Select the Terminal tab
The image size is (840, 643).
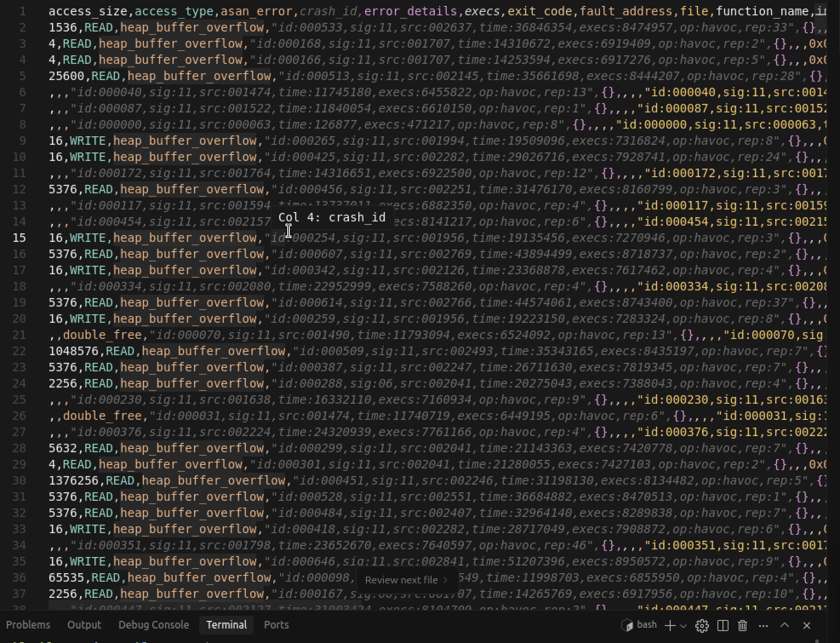tap(226, 625)
